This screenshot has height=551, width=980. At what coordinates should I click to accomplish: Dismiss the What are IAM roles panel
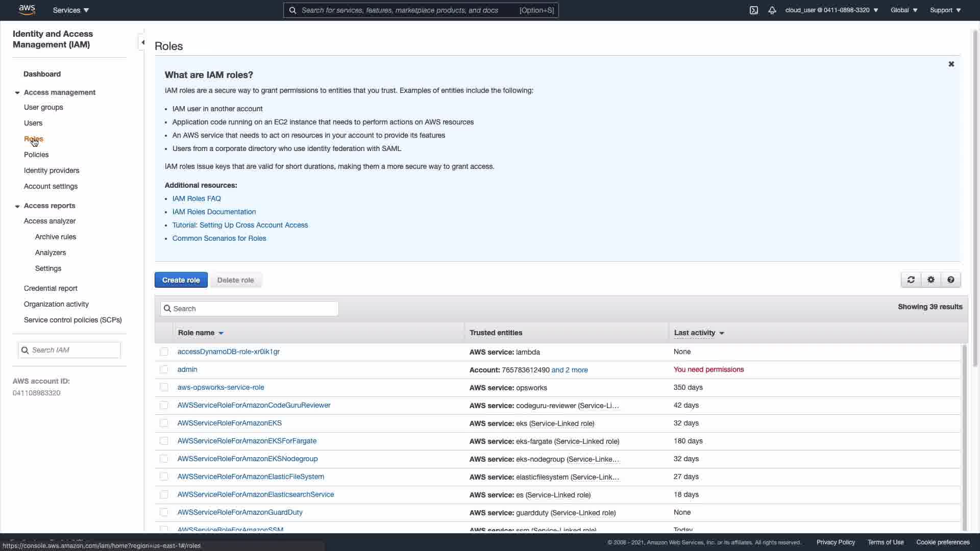pos(951,64)
